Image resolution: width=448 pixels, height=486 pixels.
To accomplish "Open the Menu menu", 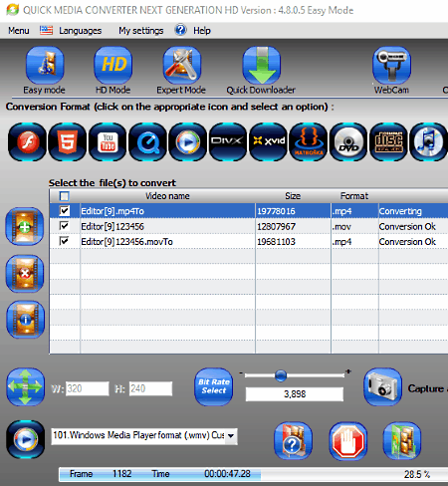I will [x=19, y=31].
